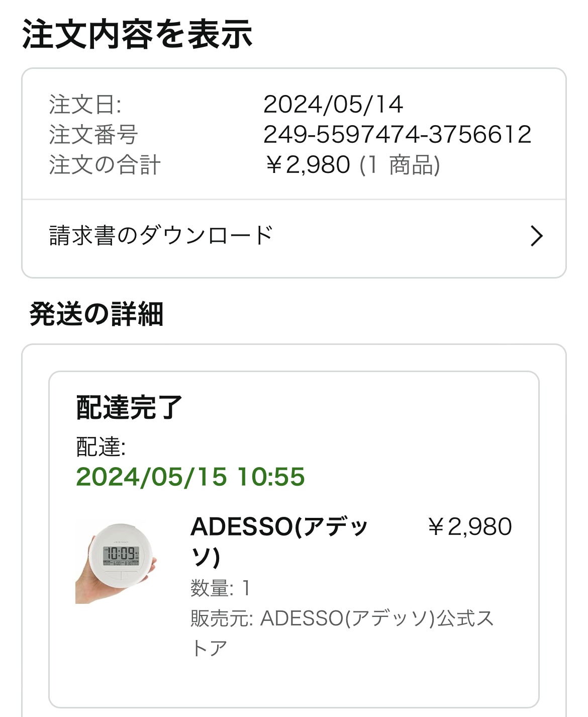Image resolution: width=588 pixels, height=717 pixels.
Task: Select the order number 249-5597474-3756612
Action: [x=397, y=134]
